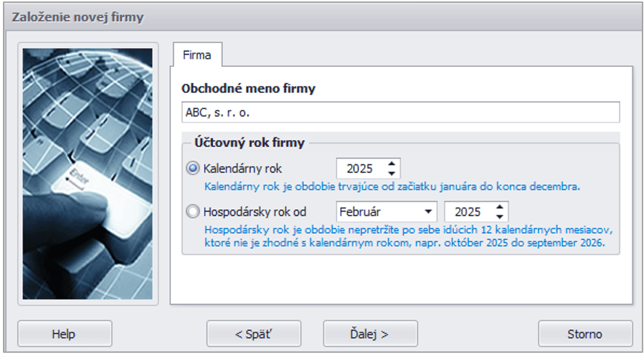Switch to the Firma tab

197,55
